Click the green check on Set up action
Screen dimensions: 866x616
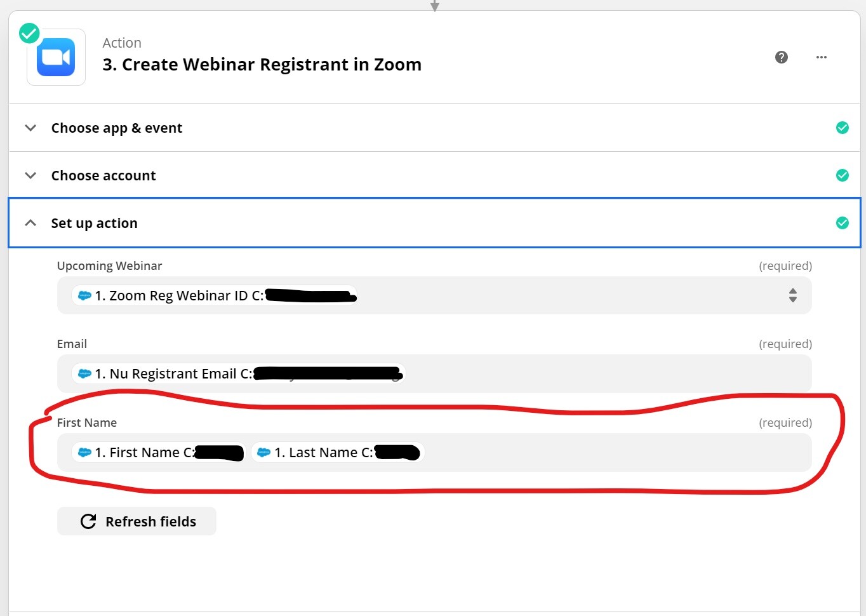click(843, 223)
